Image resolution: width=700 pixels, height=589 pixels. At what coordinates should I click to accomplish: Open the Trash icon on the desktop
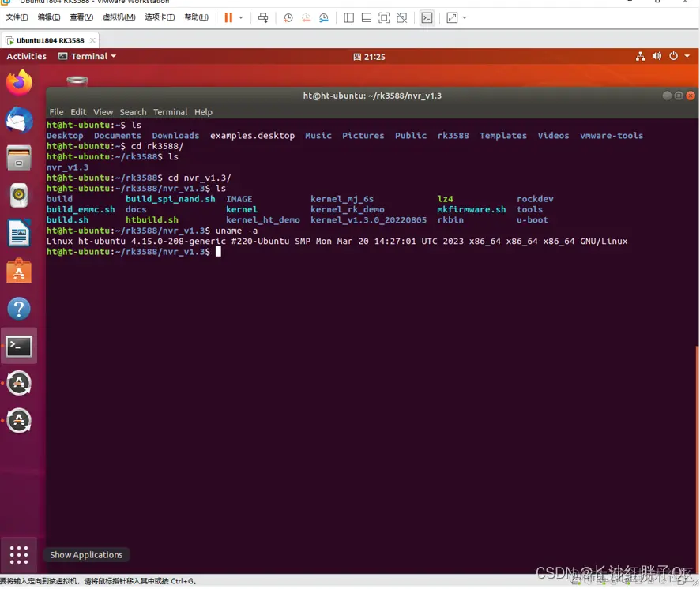(77, 81)
